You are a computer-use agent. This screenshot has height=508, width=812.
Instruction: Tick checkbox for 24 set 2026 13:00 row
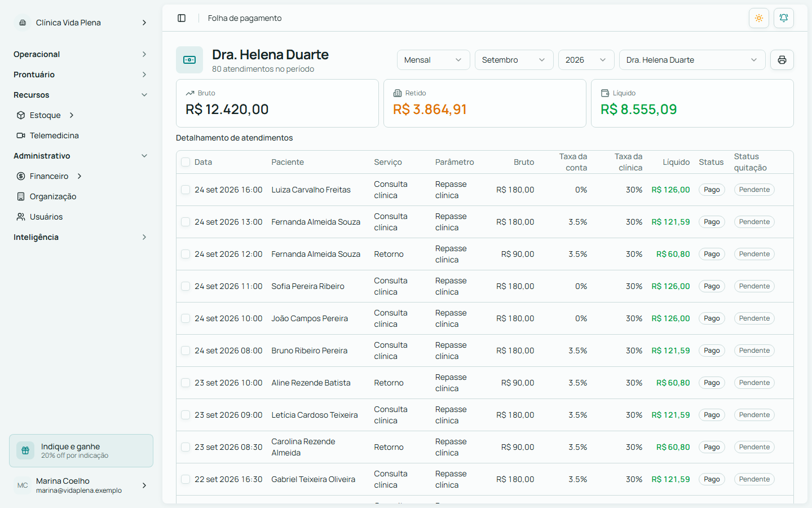[x=186, y=222]
